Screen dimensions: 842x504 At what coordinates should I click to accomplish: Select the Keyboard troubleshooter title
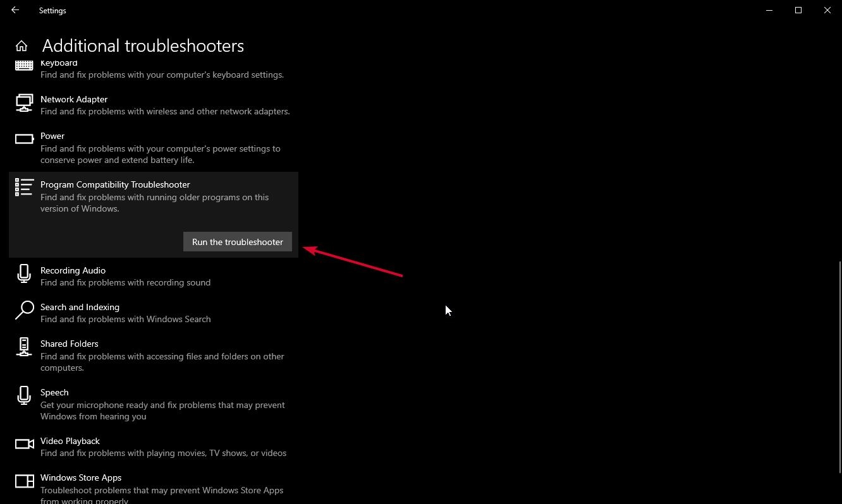59,63
